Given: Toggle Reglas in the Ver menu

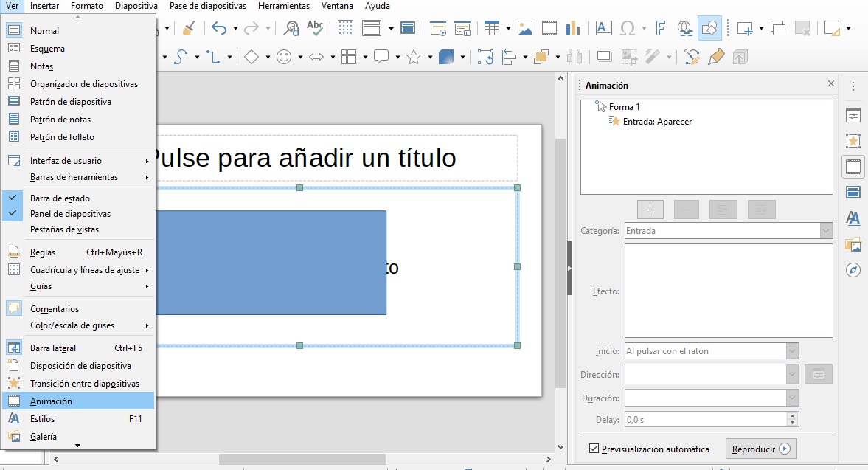Looking at the screenshot, I should point(78,252).
